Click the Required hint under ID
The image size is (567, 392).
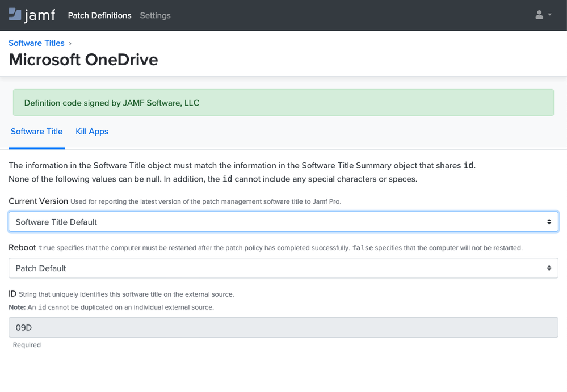pos(27,345)
